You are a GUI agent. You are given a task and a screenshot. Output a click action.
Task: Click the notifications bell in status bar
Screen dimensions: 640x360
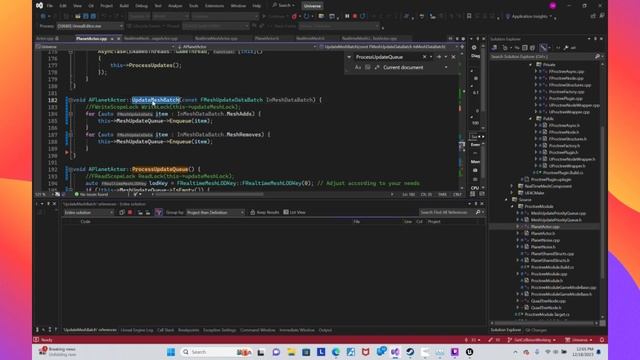point(602,340)
